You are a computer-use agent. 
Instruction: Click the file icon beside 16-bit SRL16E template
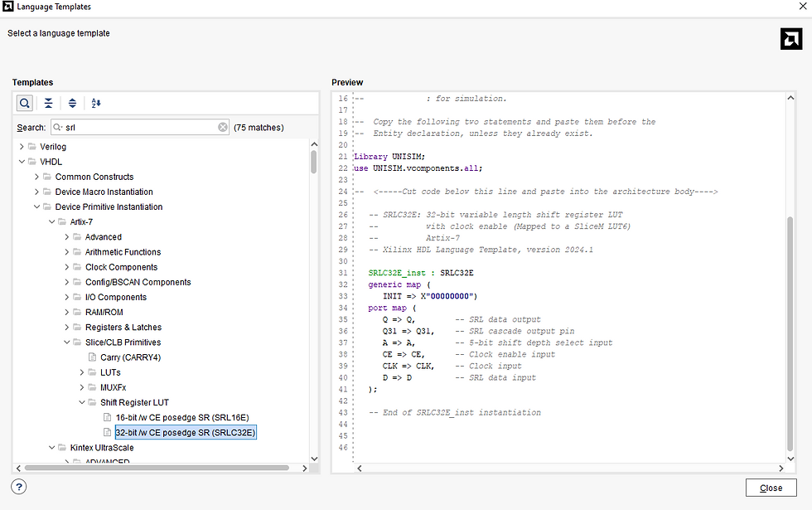pyautogui.click(x=107, y=417)
